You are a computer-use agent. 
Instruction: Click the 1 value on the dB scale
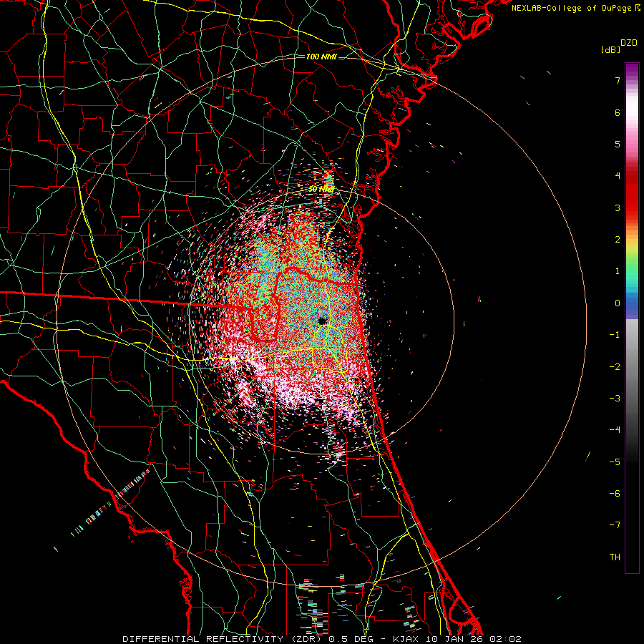point(618,271)
